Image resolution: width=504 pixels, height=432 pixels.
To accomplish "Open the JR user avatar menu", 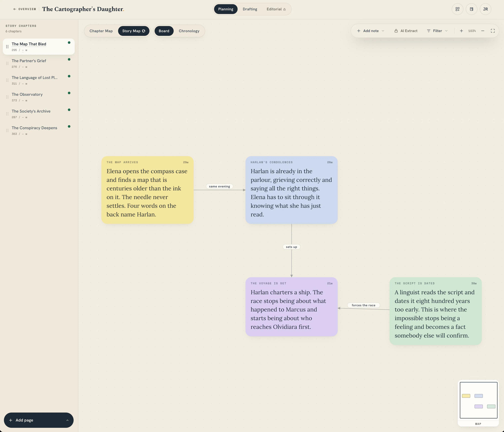I will [x=485, y=9].
